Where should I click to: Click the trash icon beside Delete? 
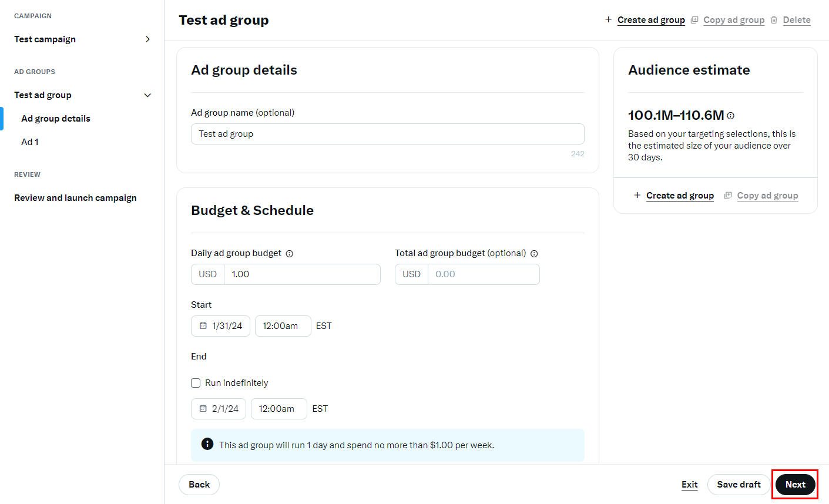tap(774, 20)
